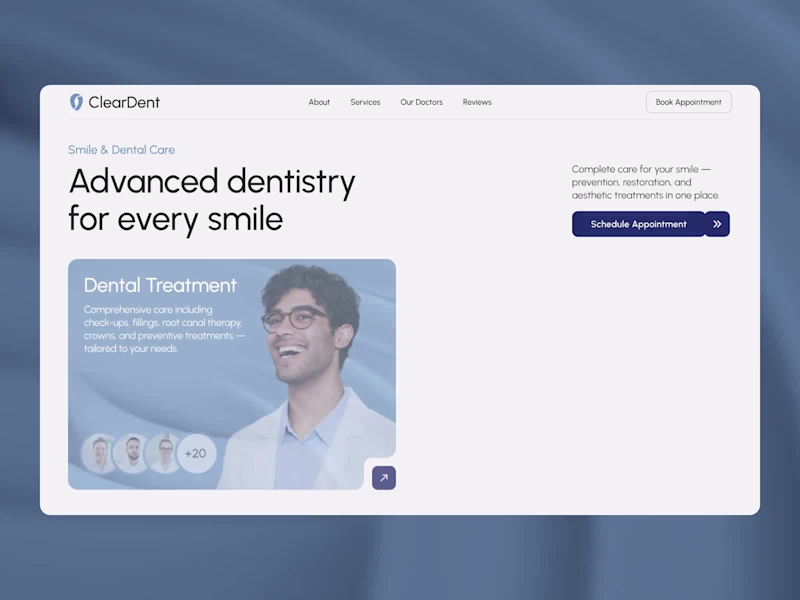800x600 pixels.
Task: Click the ClearDent brand name
Action: click(x=124, y=103)
